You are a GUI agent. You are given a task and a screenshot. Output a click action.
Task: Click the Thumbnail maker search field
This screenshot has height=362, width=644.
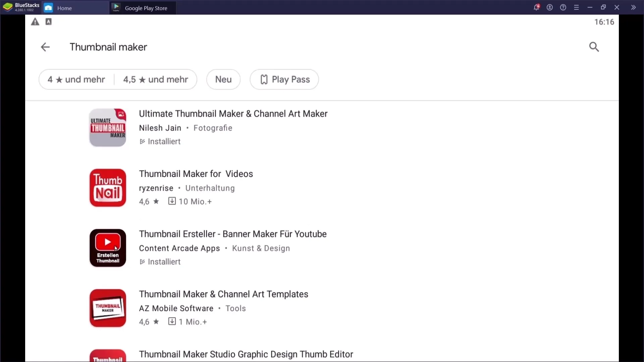(108, 47)
